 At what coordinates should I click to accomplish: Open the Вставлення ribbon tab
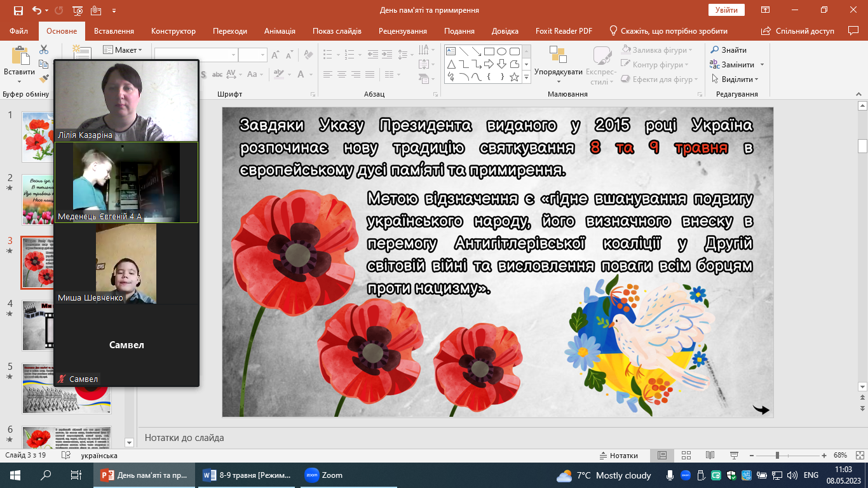tap(114, 31)
